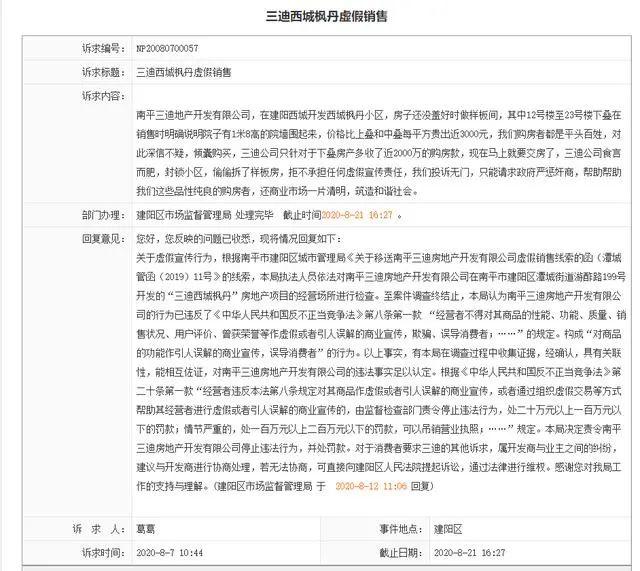Click the orange deadline 2020-8-21 16:27
Screen dimensions: 640x571
click(357, 215)
